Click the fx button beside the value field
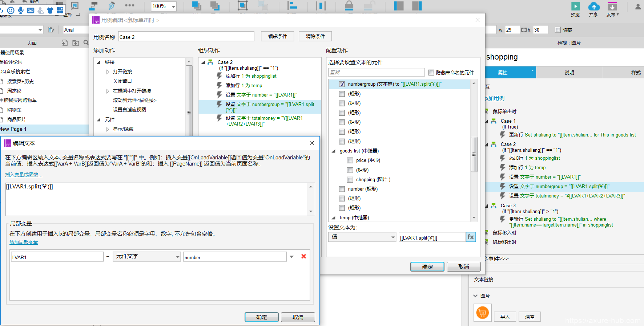 [471, 237]
